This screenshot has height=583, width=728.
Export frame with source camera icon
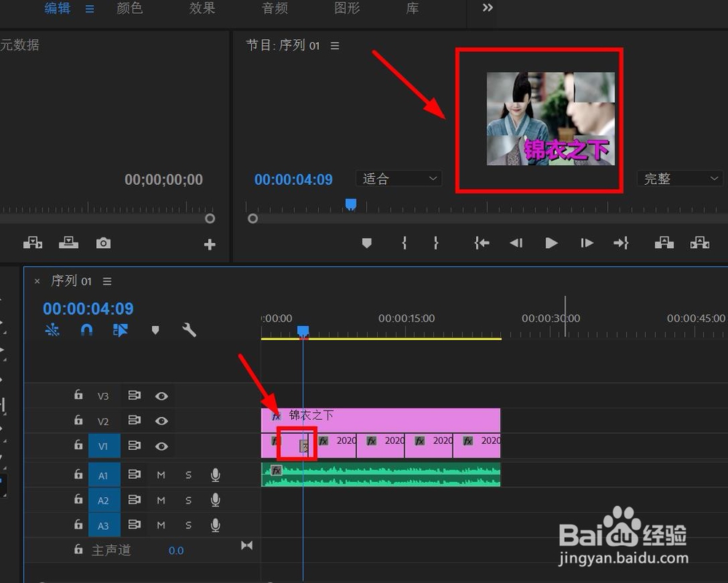click(x=103, y=243)
